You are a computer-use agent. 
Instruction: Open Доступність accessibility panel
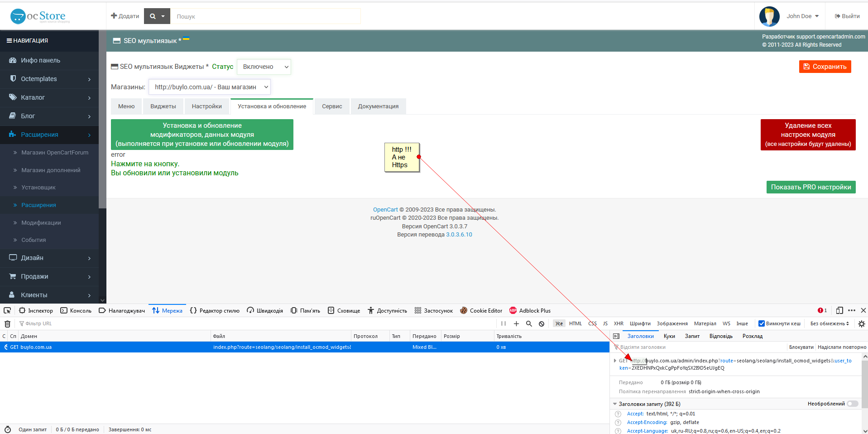[x=387, y=310]
